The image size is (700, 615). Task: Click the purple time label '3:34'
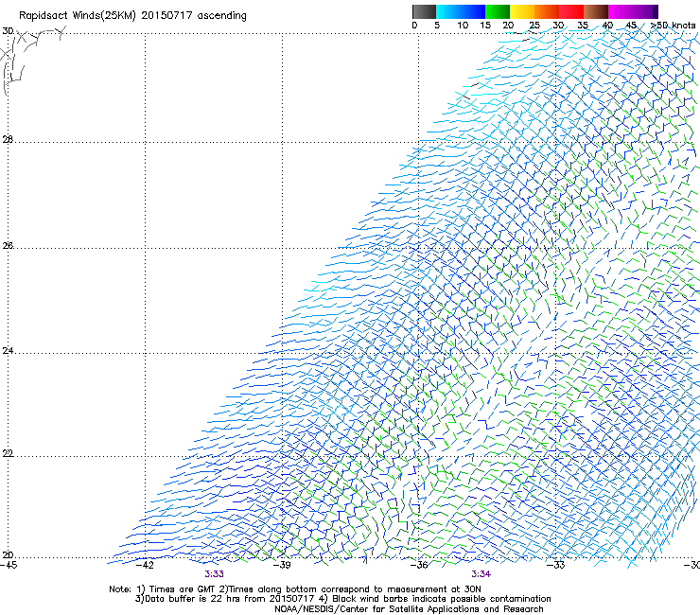481,574
